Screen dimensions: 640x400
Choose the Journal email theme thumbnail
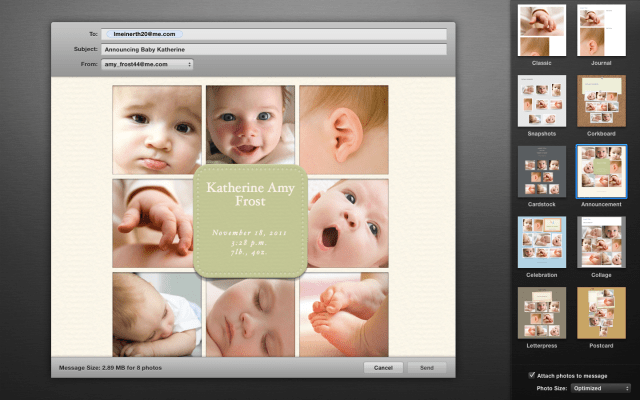[x=601, y=30]
